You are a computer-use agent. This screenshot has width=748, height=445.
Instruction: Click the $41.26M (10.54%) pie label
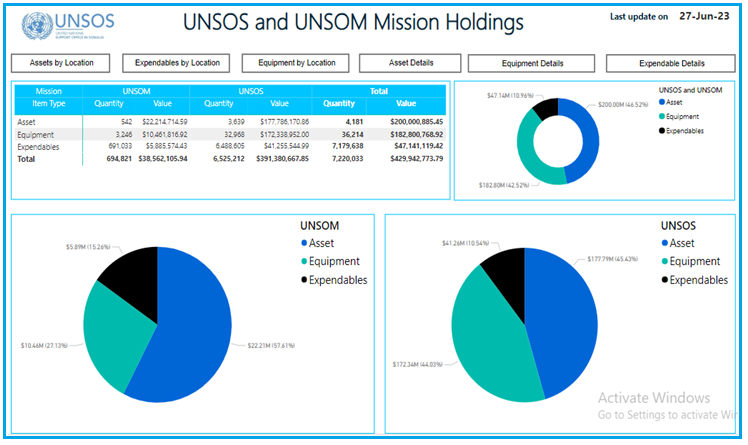point(465,243)
